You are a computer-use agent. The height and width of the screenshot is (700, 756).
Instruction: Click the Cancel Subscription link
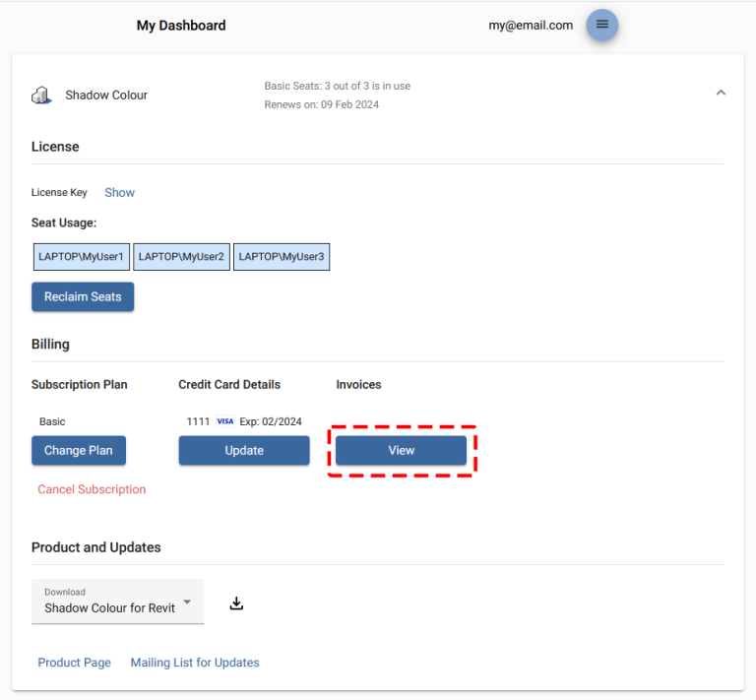92,489
